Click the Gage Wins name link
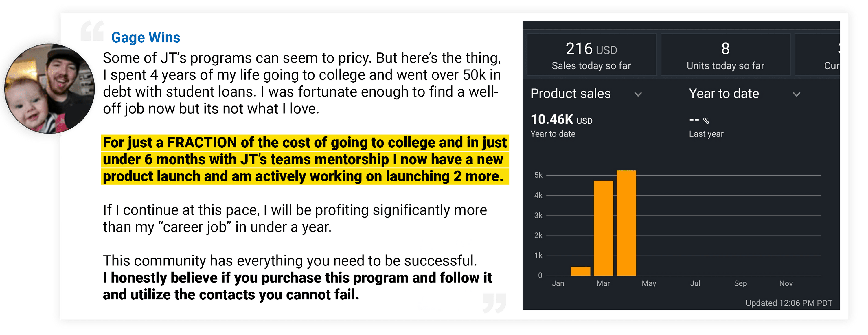This screenshot has height=335, width=868. click(146, 37)
